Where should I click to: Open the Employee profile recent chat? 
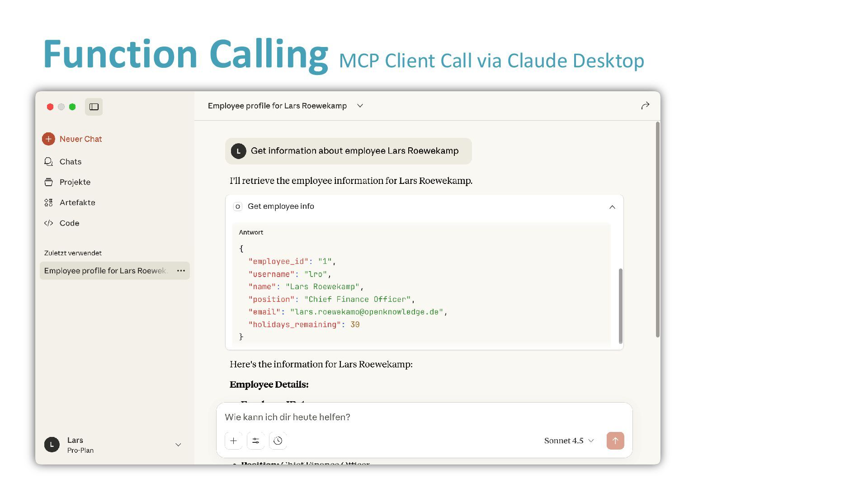[105, 271]
